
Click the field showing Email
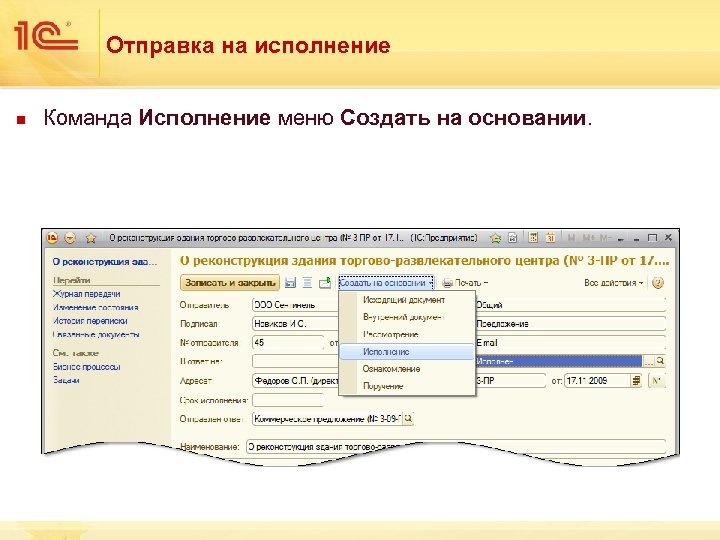(x=570, y=343)
